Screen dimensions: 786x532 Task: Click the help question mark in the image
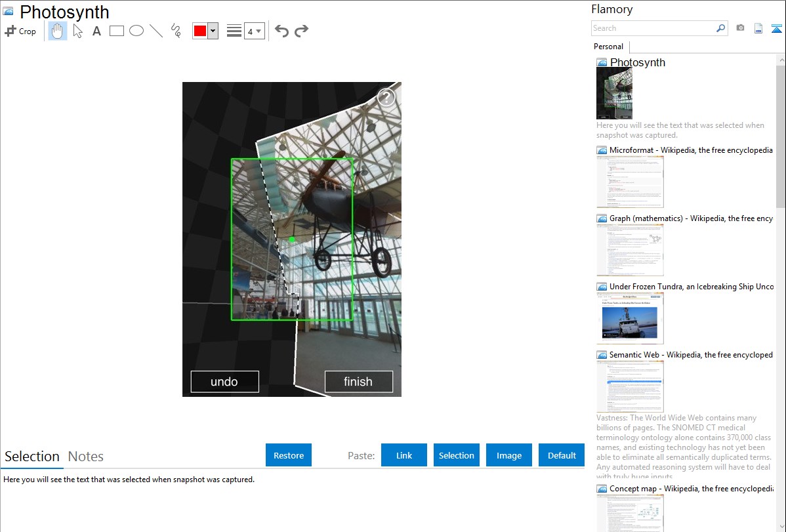click(x=386, y=97)
